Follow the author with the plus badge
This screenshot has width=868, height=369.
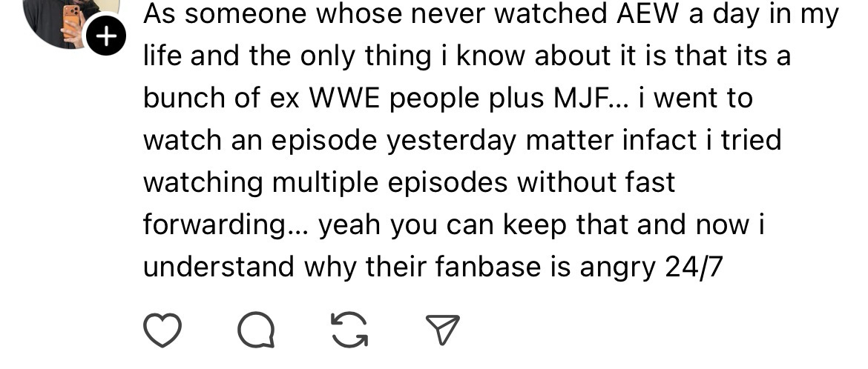[106, 36]
